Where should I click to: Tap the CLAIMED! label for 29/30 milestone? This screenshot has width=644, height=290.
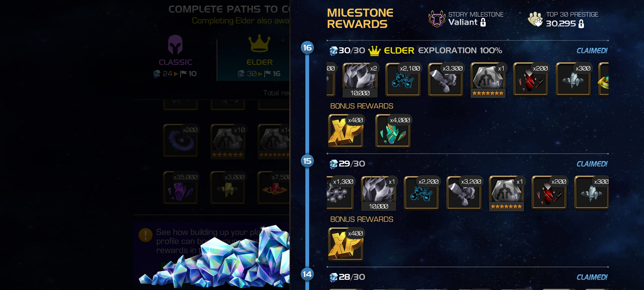[x=592, y=164]
